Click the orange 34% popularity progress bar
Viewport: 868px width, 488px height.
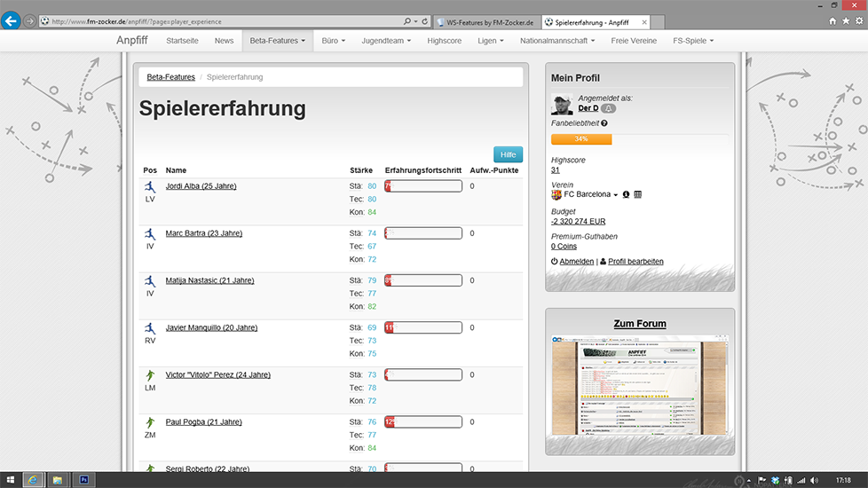[x=581, y=139]
